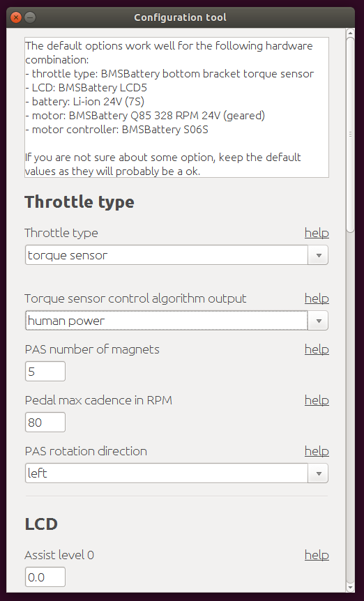Open help for PAS number of magnets
The width and height of the screenshot is (364, 601).
(x=317, y=349)
